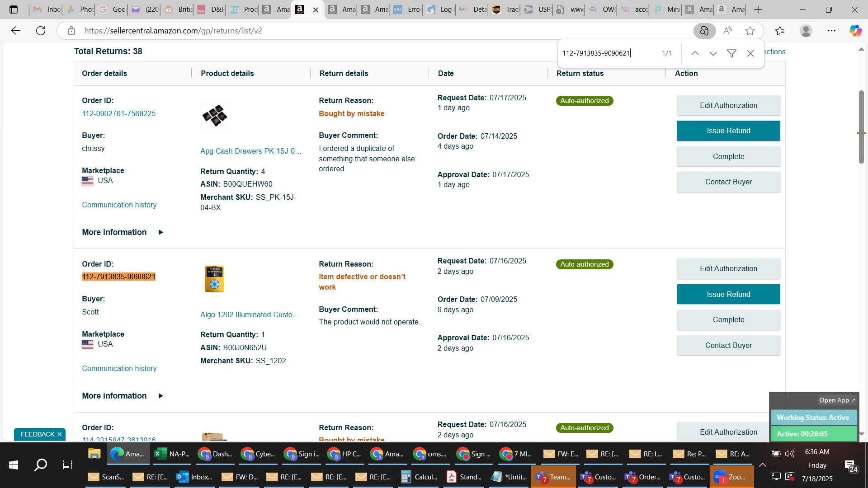View site information lock icon
This screenshot has width=868, height=488.
71,31
